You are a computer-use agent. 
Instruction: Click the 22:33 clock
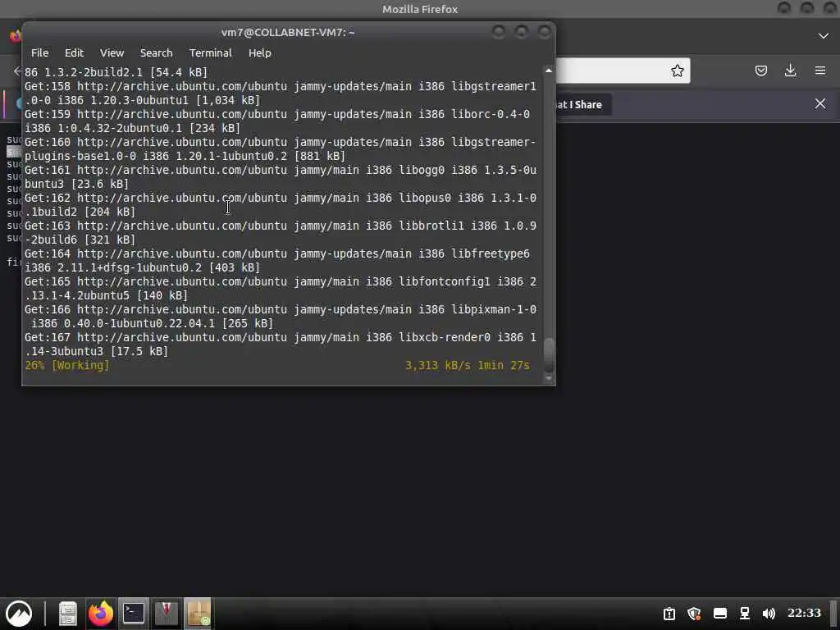(x=804, y=613)
